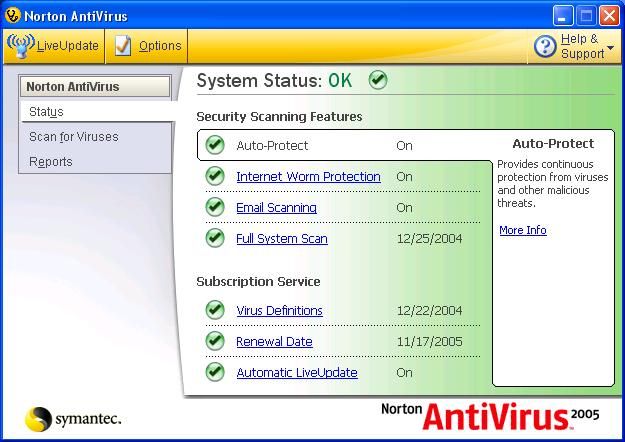Click the checkmark icon beside Auto-Protect

pos(215,145)
